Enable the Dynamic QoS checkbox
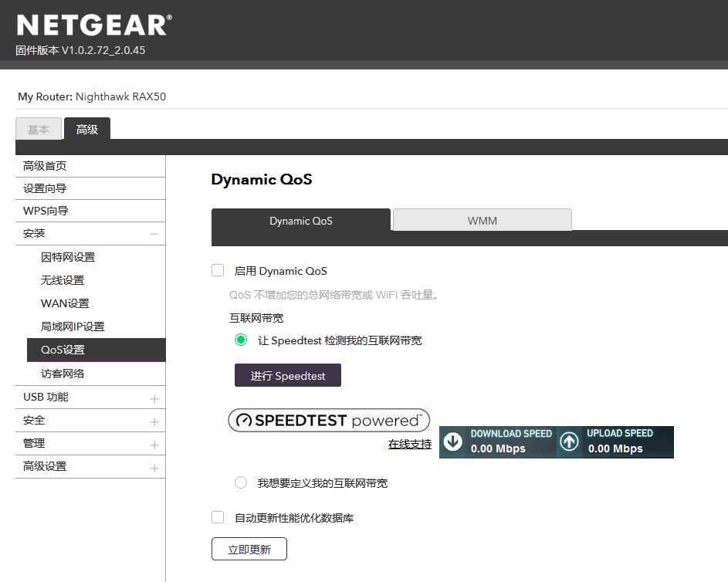This screenshot has width=728, height=582. point(218,270)
